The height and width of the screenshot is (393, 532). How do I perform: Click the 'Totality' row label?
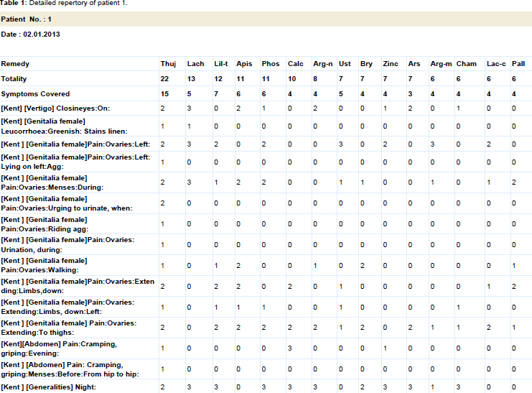click(14, 79)
